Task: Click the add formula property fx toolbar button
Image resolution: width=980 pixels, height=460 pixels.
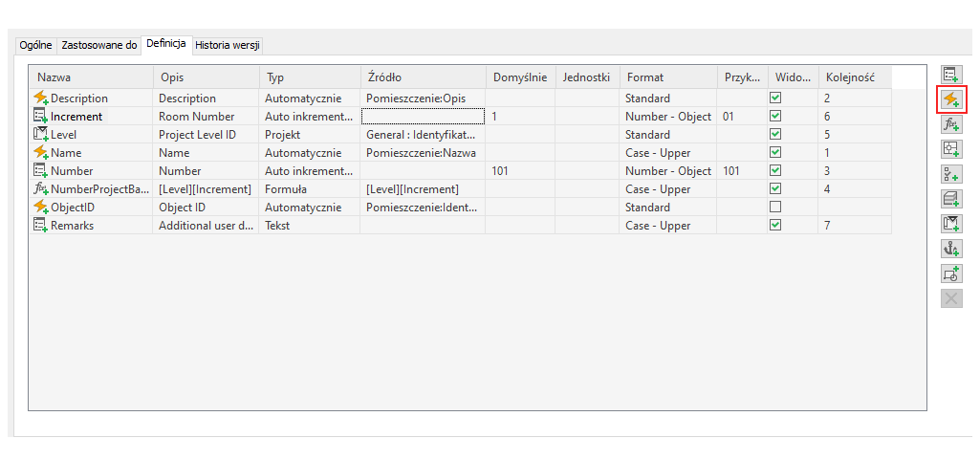Action: click(x=950, y=123)
